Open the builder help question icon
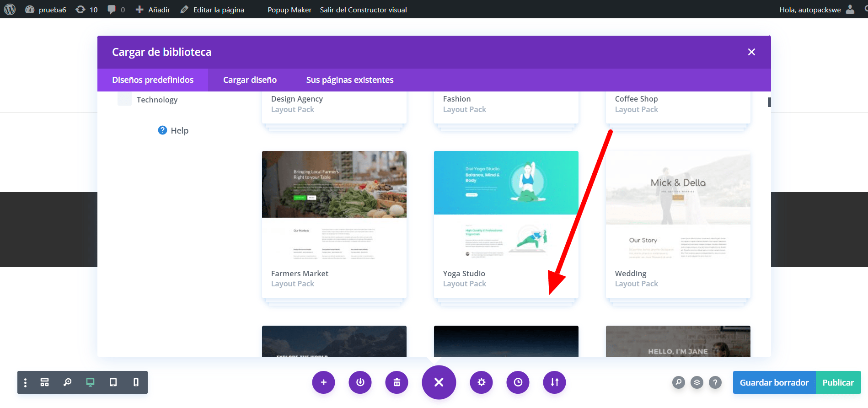This screenshot has height=408, width=868. [715, 382]
